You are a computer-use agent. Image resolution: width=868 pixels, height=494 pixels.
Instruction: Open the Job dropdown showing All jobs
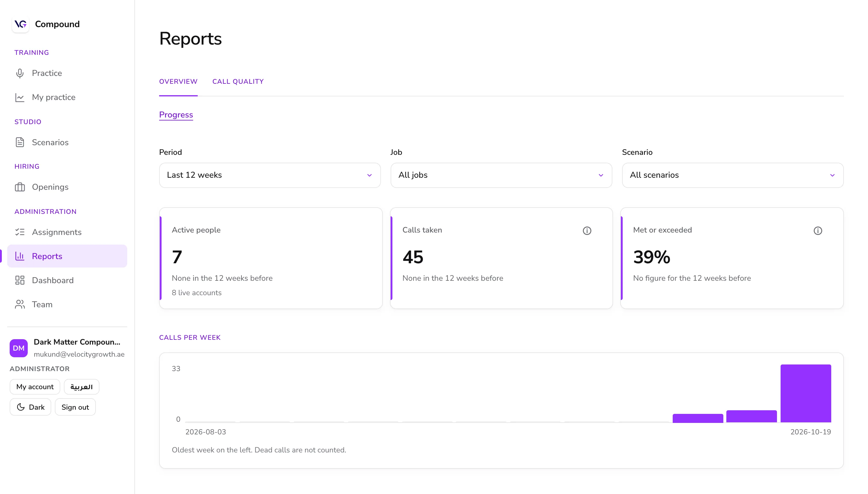point(502,175)
